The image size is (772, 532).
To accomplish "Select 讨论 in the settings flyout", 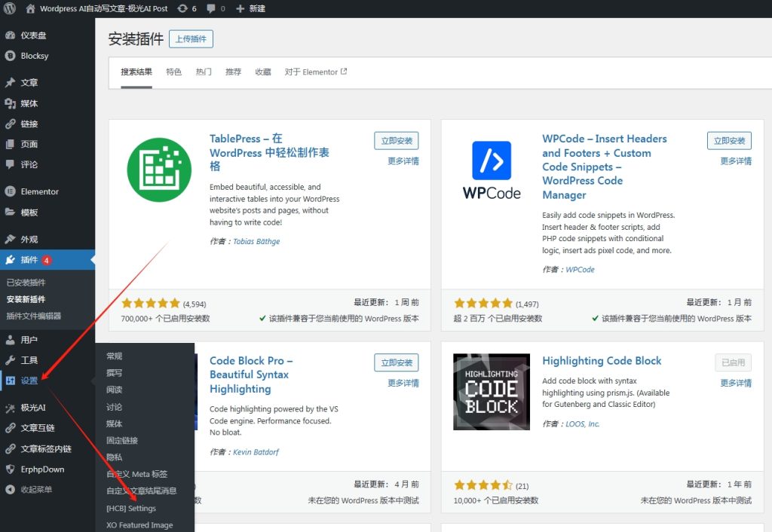I will (x=115, y=407).
